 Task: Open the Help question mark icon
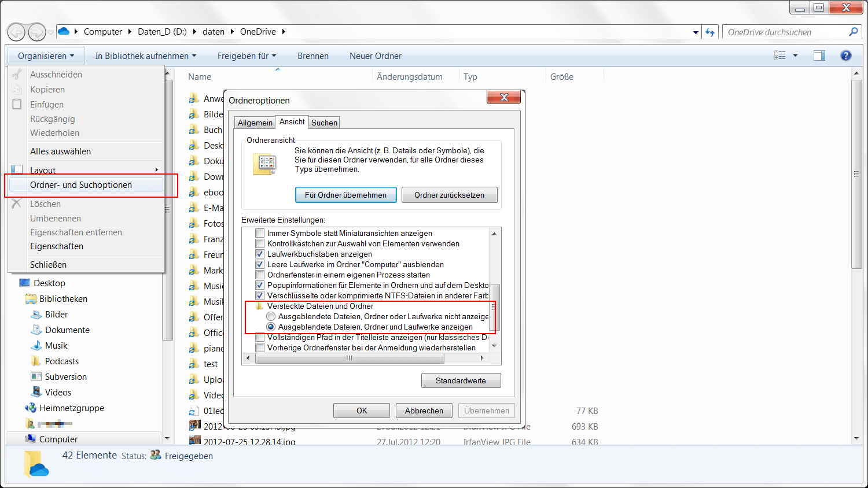click(846, 56)
